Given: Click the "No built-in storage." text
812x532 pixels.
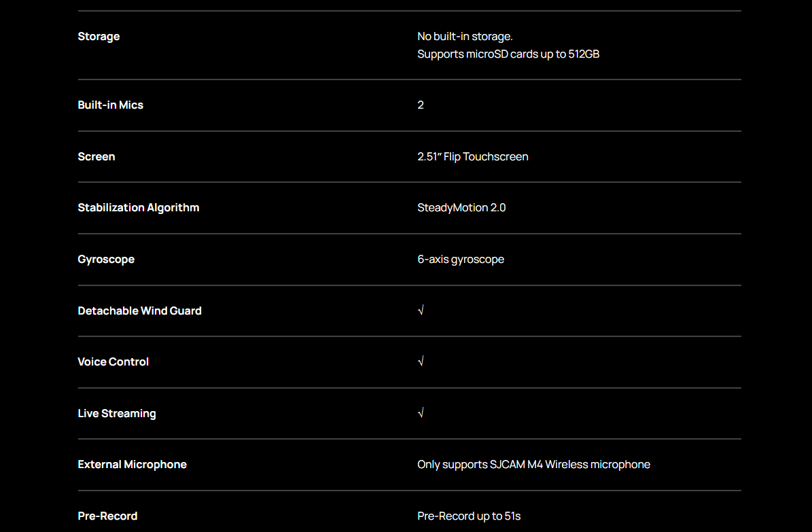Looking at the screenshot, I should pyautogui.click(x=465, y=37).
